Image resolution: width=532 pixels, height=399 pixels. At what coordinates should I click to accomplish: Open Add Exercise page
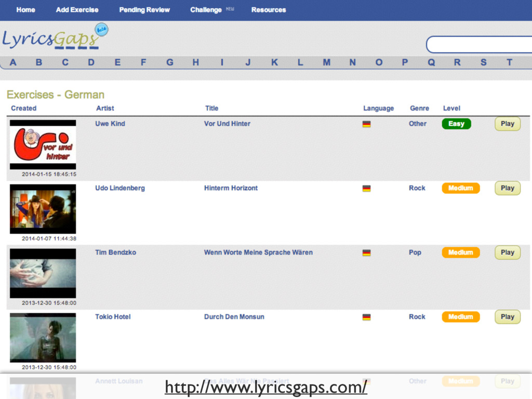pos(77,10)
